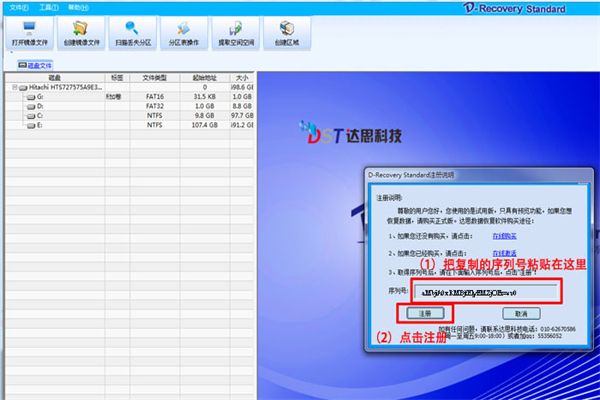
Task: Select the NTFS cell in the C: row
Action: (x=155, y=115)
